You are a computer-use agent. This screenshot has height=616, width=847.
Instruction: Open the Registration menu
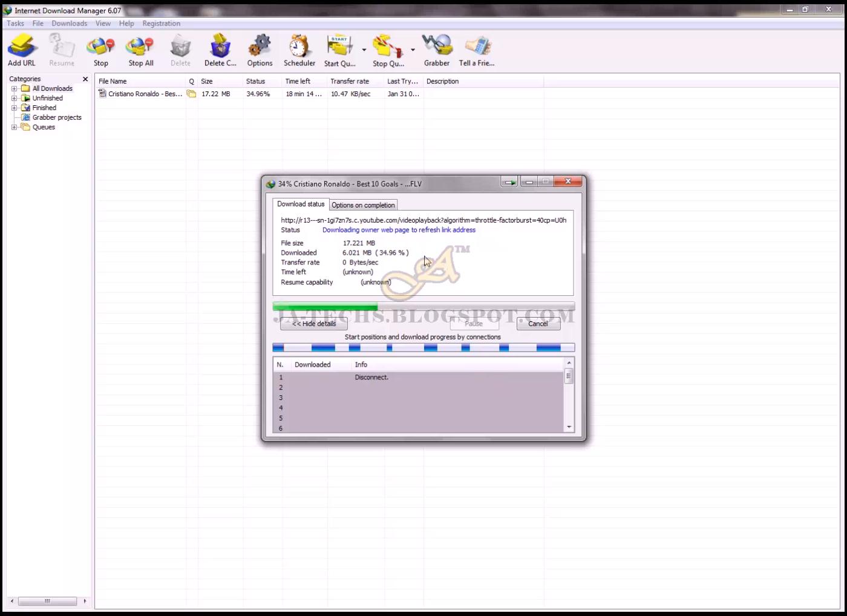point(162,24)
